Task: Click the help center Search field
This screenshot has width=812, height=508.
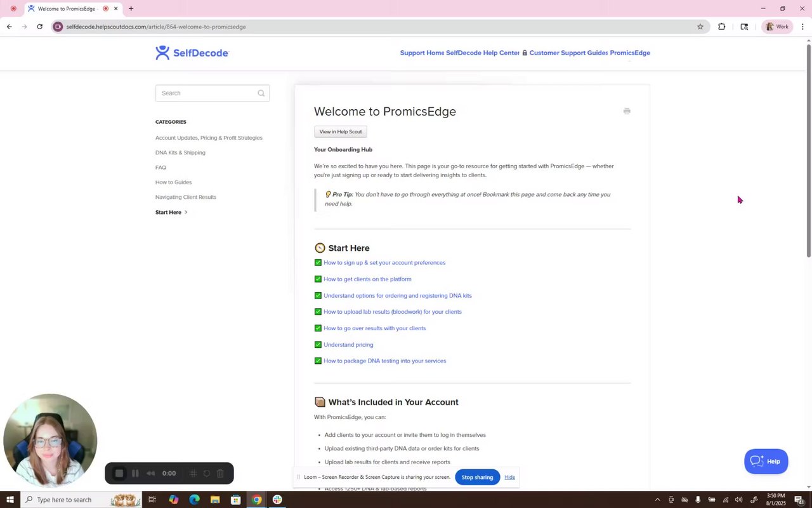Action: 213,93
